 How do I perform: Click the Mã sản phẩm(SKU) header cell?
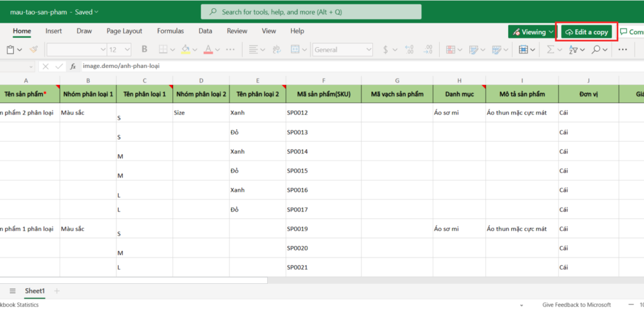pos(324,94)
